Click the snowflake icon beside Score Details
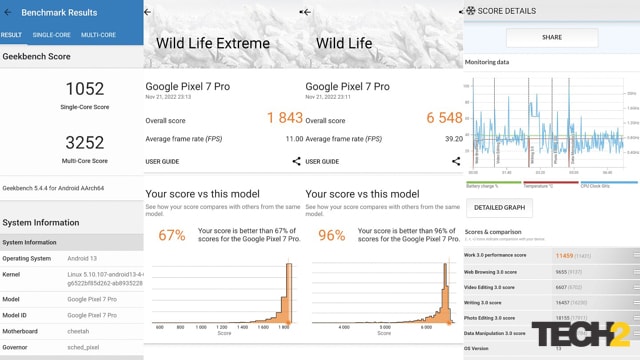 pyautogui.click(x=471, y=11)
